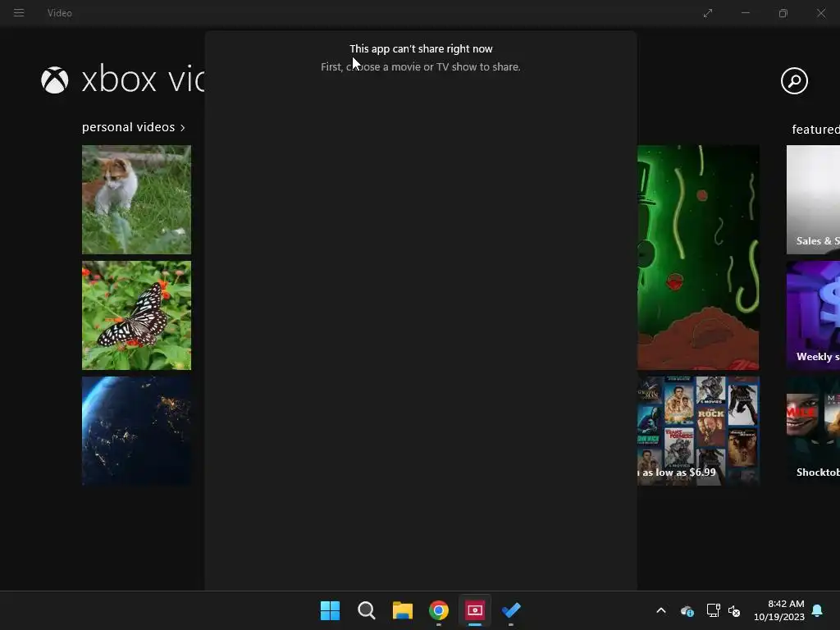The height and width of the screenshot is (630, 840).
Task: Click the muted volume tray icon
Action: [734, 610]
